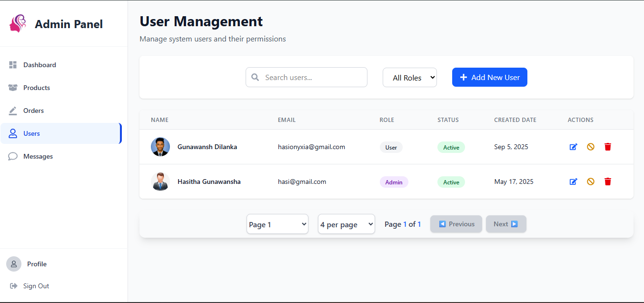This screenshot has width=644, height=303.
Task: Open the 4 per page dropdown
Action: point(346,224)
